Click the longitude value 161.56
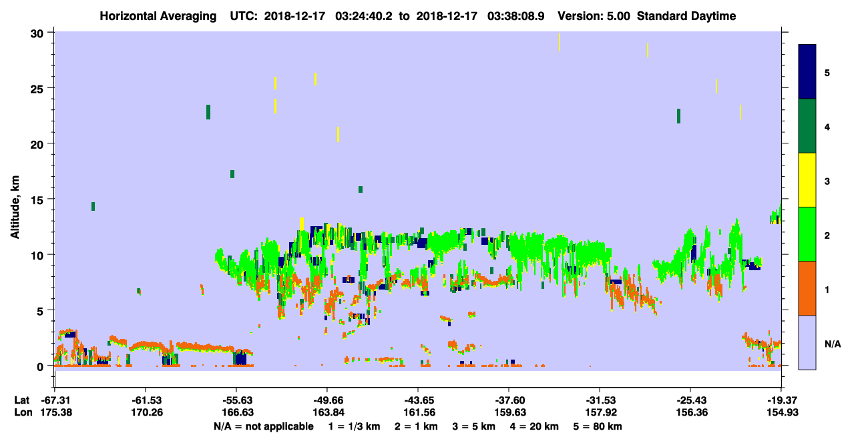Image resolution: width=868 pixels, height=445 pixels. point(418,412)
